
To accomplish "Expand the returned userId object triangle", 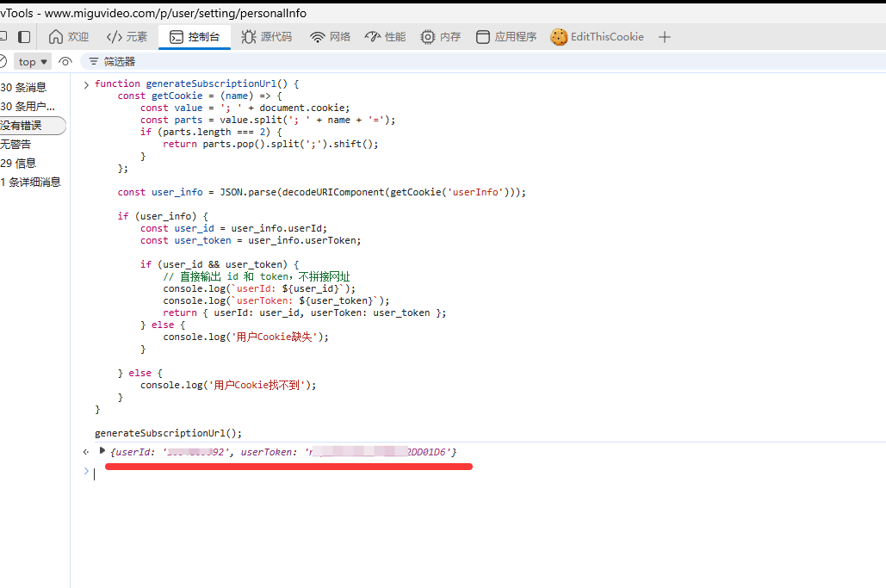I will (x=102, y=451).
